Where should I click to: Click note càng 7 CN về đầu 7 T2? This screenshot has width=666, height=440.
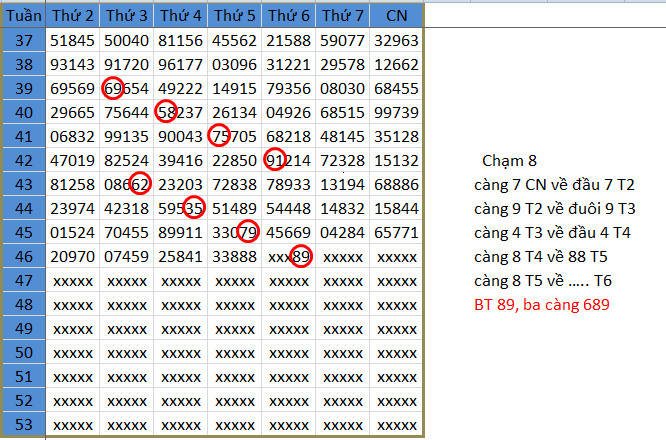pyautogui.click(x=554, y=185)
